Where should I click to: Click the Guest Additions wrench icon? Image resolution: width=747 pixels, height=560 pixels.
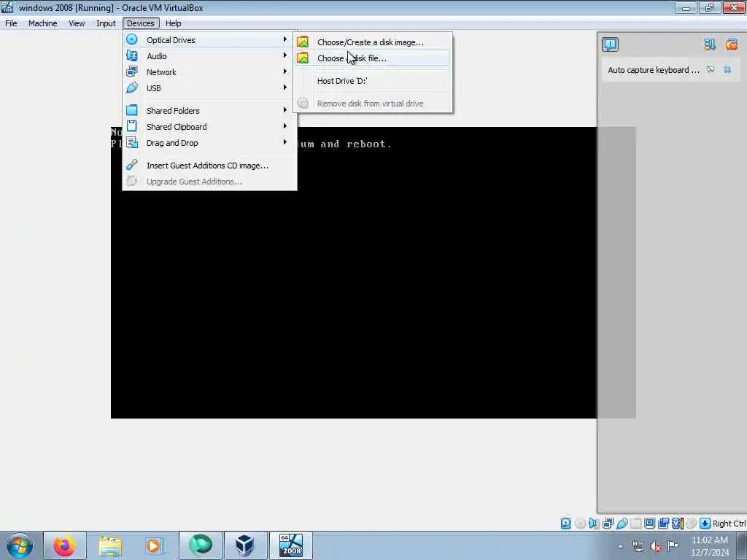132,165
